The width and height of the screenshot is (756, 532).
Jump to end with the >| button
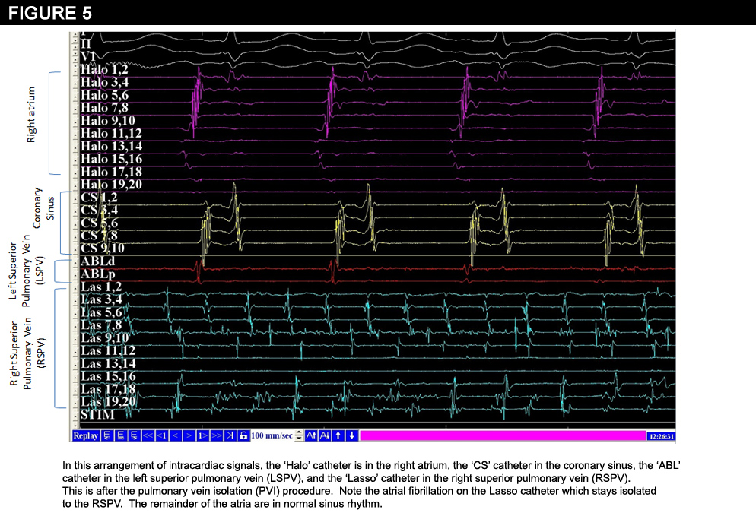click(230, 435)
